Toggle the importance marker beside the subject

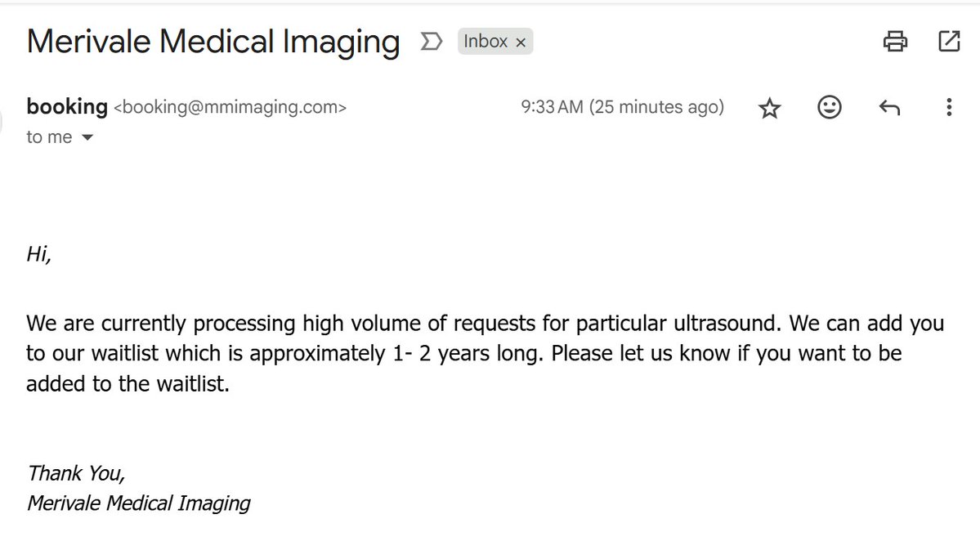(x=429, y=41)
